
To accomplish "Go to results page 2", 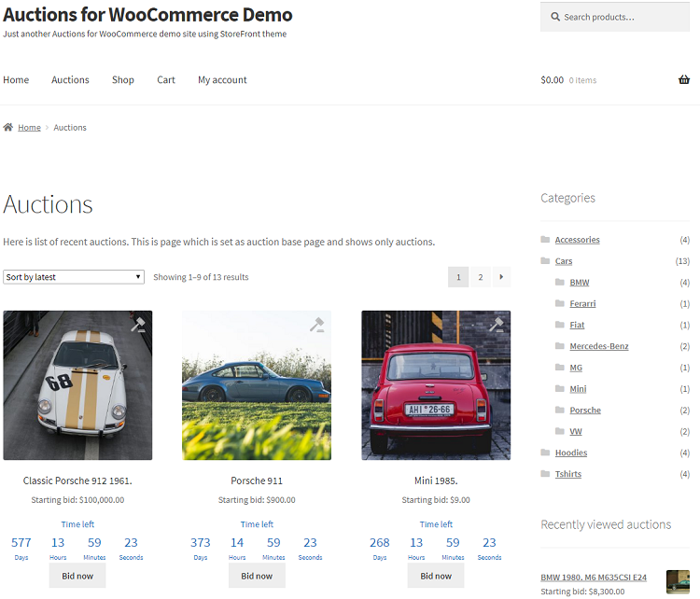I will pyautogui.click(x=481, y=277).
